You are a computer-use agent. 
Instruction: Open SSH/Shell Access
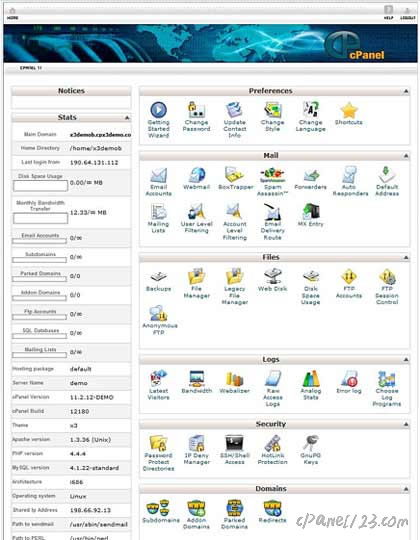pyautogui.click(x=234, y=450)
